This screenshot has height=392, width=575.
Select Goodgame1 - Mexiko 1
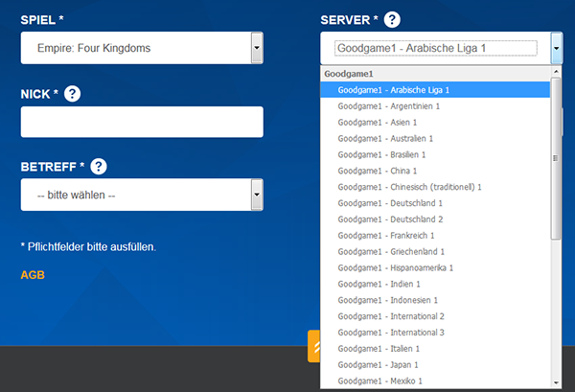[x=435, y=380]
